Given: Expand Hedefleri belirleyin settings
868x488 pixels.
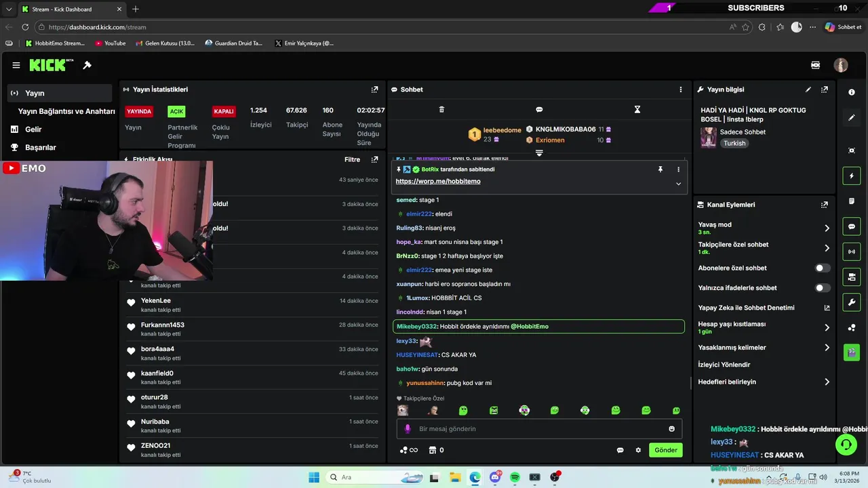Looking at the screenshot, I should pos(827,382).
